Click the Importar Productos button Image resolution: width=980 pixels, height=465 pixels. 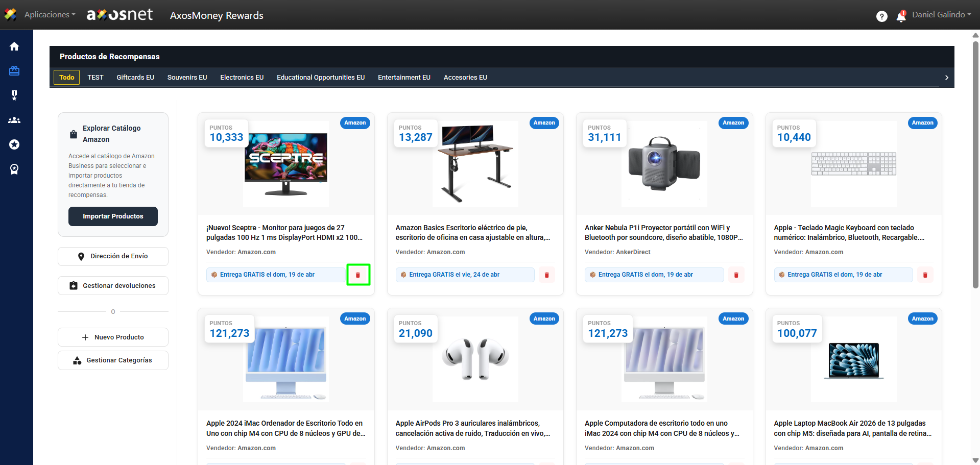[x=113, y=216]
